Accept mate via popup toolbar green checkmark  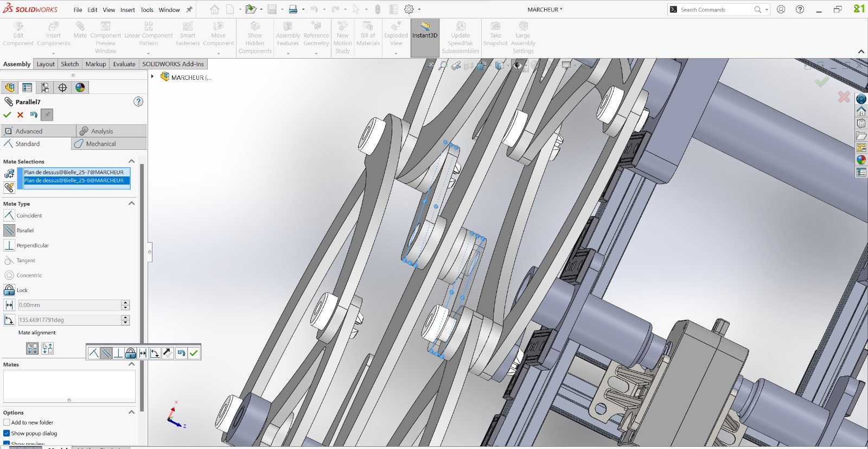coord(194,353)
